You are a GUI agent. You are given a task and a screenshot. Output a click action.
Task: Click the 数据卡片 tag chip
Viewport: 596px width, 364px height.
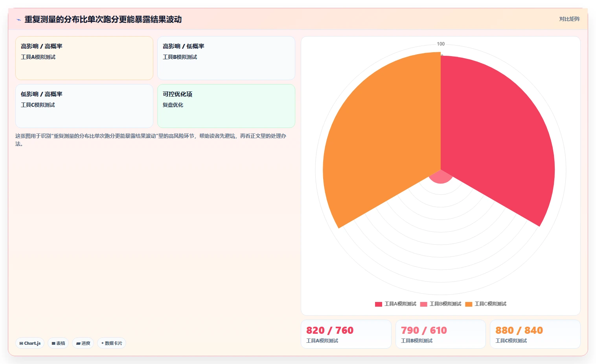coord(112,343)
